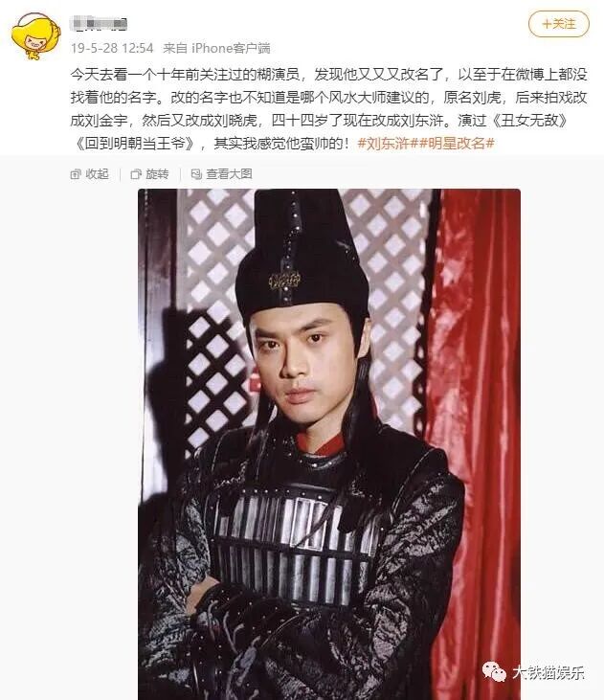This screenshot has height=700, width=604.
Task: Click the 收起 collapse icon
Action: click(76, 174)
